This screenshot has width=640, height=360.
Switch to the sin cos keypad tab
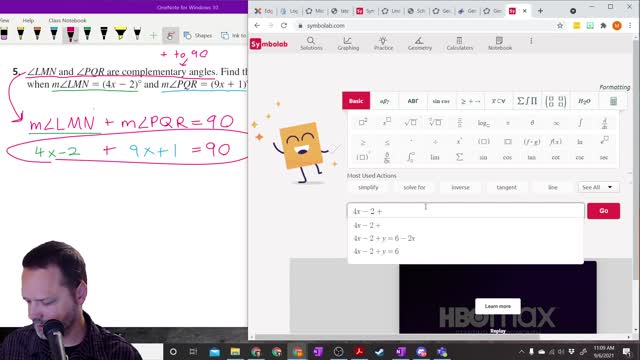click(x=441, y=101)
